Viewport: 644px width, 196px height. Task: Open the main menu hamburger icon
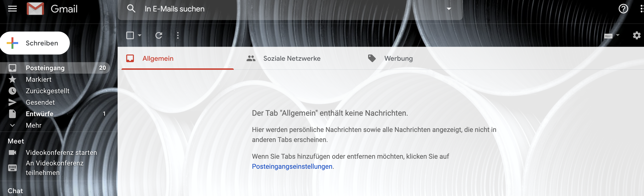coord(12,9)
